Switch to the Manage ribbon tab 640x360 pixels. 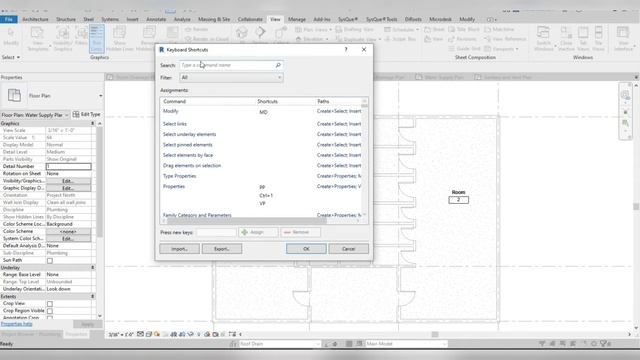point(297,19)
